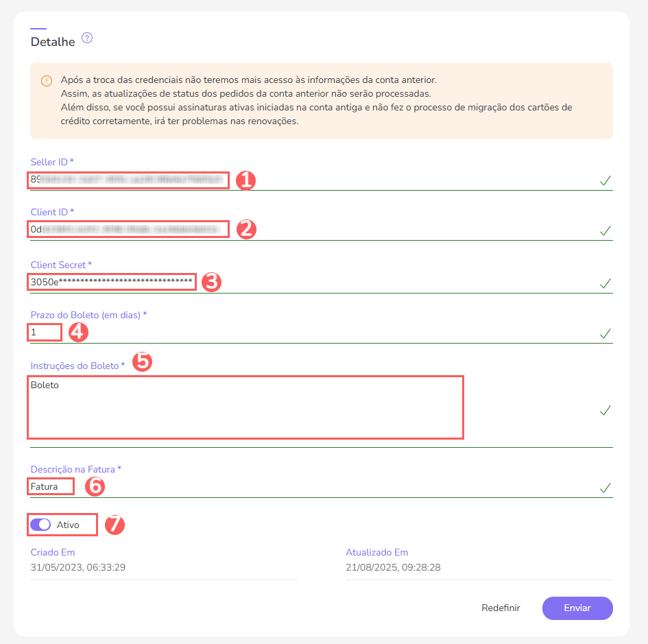
Task: Click the Redefinir button
Action: (x=501, y=608)
